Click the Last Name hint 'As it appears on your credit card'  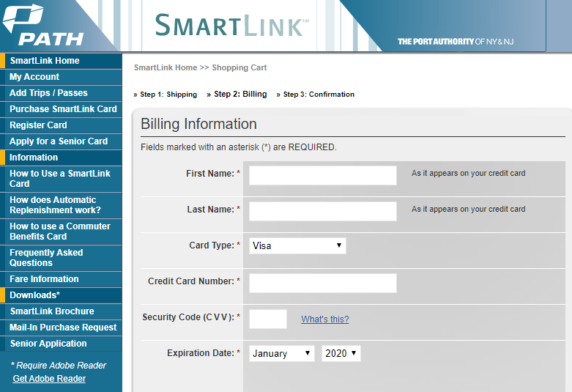469,209
